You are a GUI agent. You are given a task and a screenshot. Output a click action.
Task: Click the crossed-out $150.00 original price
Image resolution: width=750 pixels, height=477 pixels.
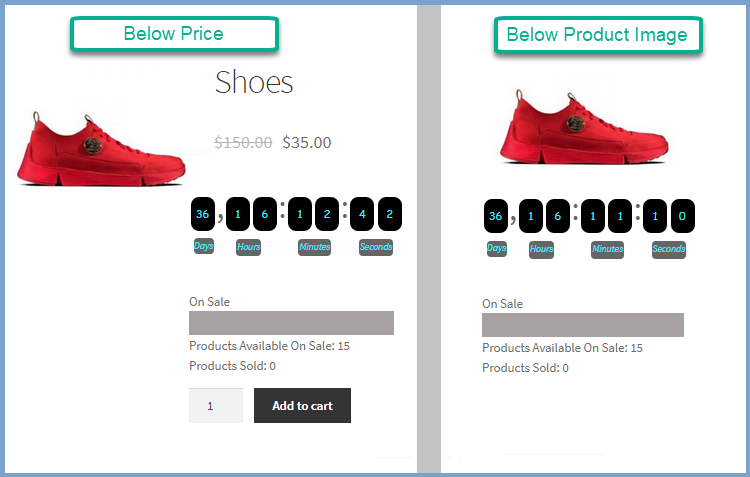tap(243, 142)
